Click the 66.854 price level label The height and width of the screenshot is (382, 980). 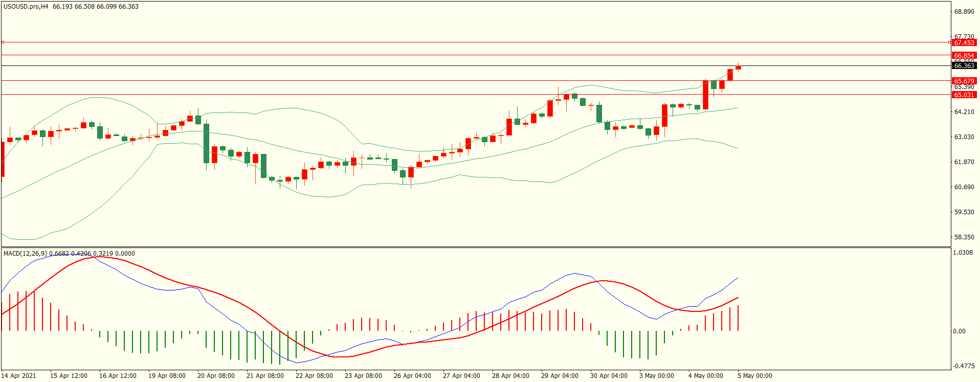[x=964, y=55]
